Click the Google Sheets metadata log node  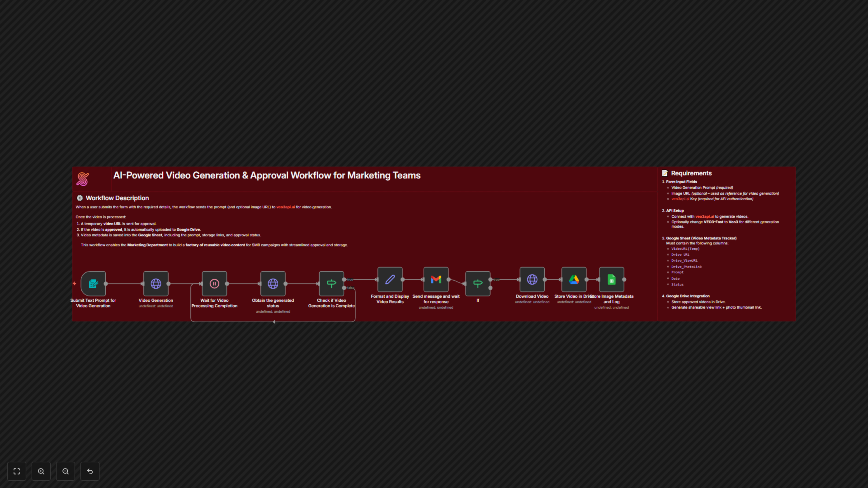click(x=611, y=279)
